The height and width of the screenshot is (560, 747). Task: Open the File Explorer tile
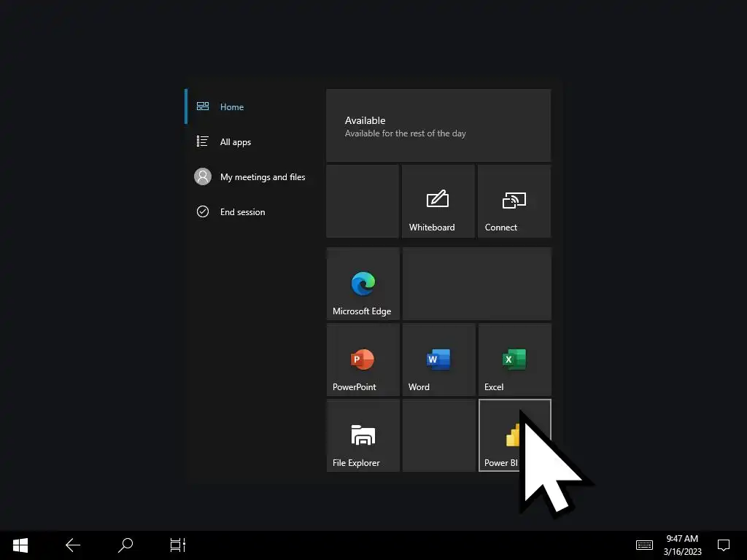pyautogui.click(x=363, y=435)
